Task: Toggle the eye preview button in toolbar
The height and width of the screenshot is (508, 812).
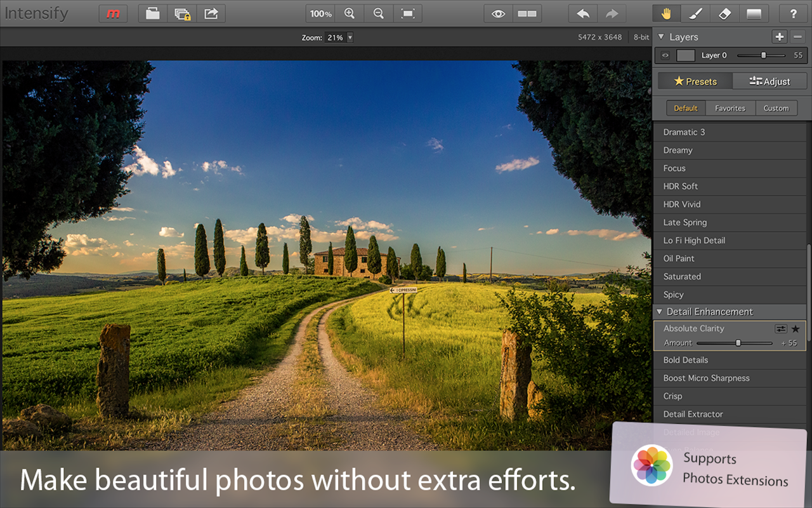Action: pyautogui.click(x=498, y=13)
